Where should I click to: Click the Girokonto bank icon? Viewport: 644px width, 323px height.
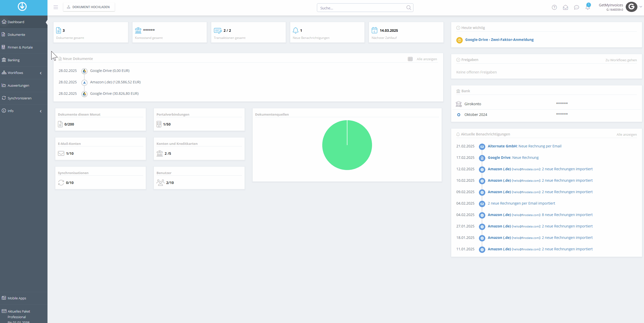(x=459, y=104)
